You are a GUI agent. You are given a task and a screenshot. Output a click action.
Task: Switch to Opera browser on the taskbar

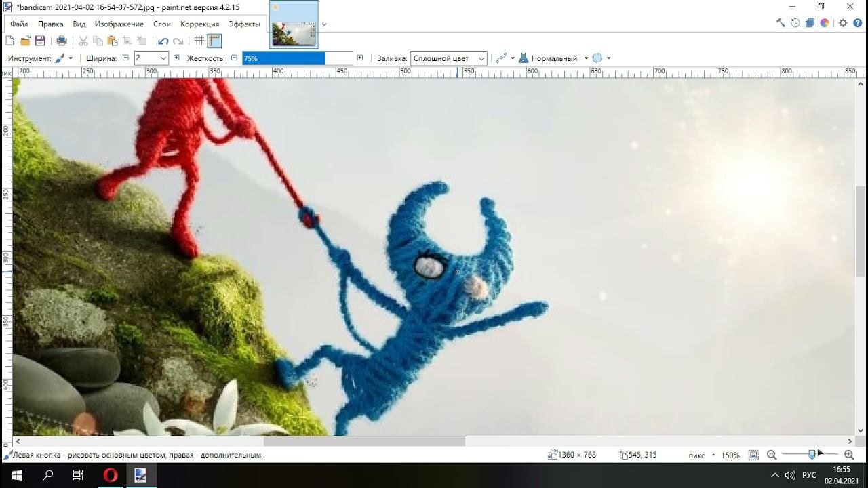(x=110, y=475)
